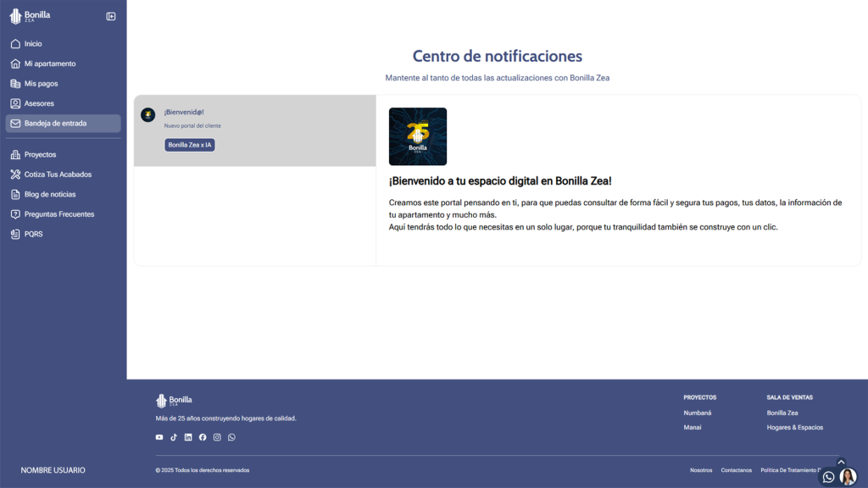Click the Cotiza Tus Acabados tools icon
The image size is (868, 488).
[x=15, y=175]
